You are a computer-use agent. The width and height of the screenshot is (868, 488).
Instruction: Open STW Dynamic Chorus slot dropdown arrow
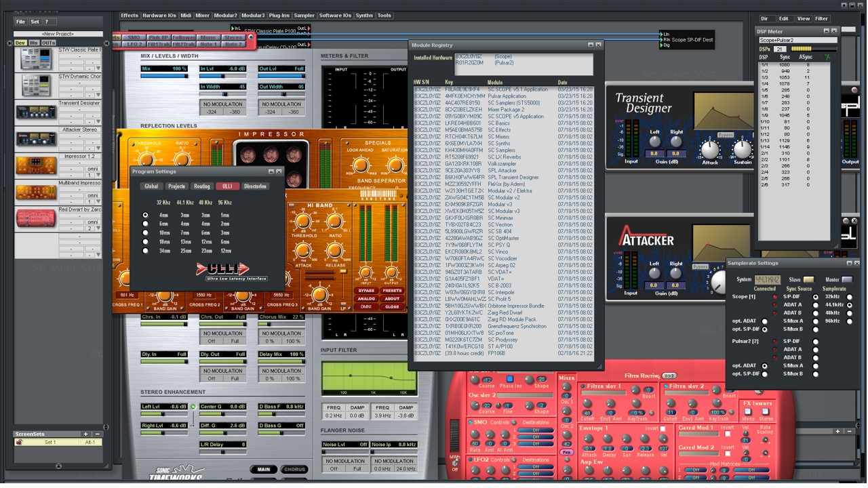tap(98, 95)
